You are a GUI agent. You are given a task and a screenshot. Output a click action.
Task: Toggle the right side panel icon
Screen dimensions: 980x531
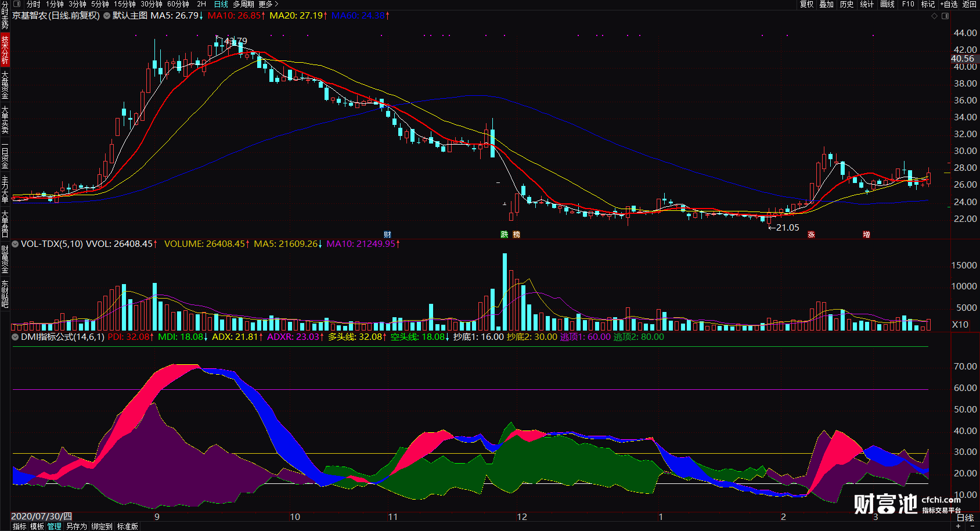(945, 16)
